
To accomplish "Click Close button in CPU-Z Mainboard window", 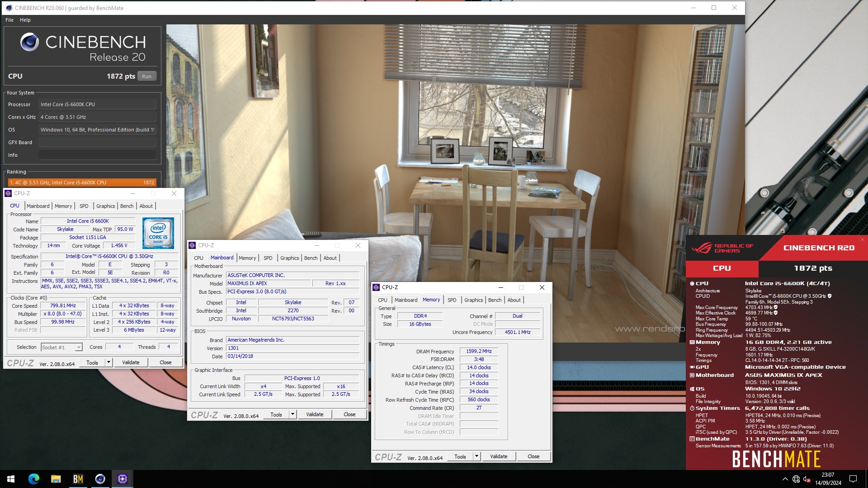I will (349, 415).
